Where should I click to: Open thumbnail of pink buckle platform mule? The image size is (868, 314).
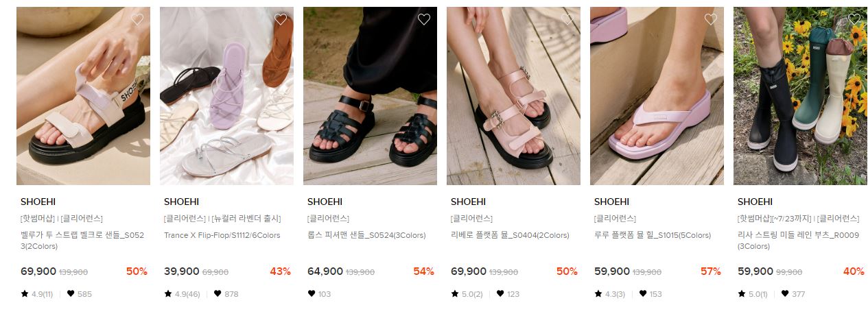coord(513,96)
